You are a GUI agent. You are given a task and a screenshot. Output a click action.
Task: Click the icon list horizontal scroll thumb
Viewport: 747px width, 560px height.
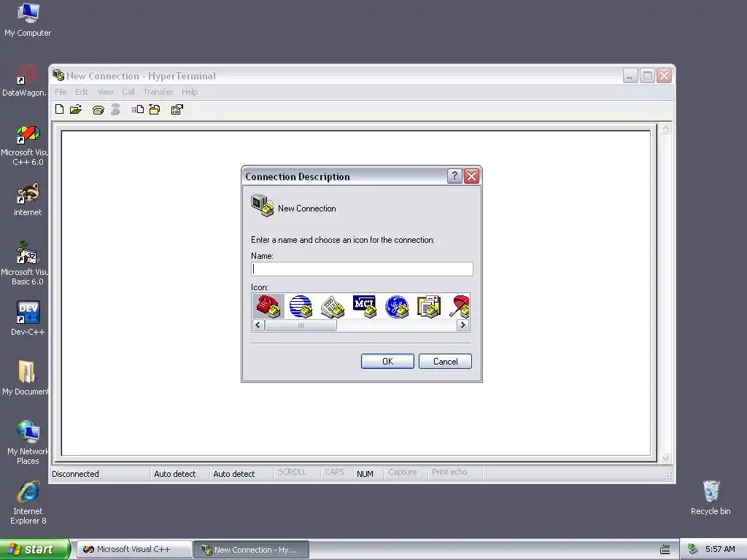[301, 325]
